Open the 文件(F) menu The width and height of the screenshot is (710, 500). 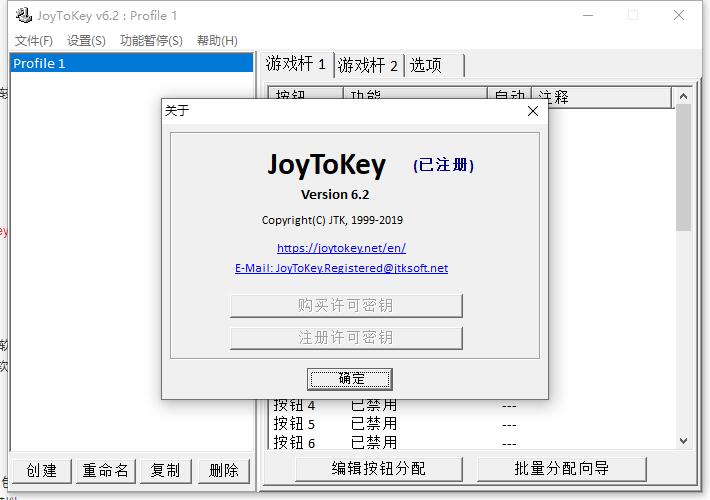click(34, 41)
